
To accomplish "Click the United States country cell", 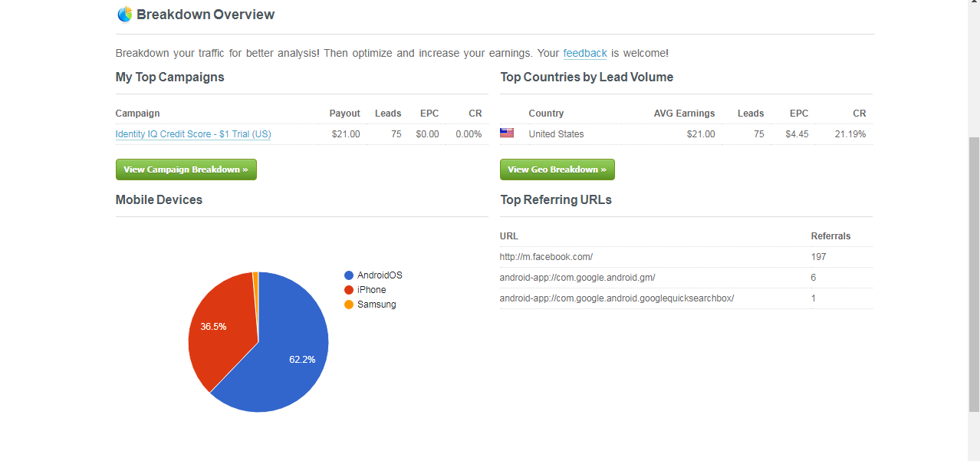I will pyautogui.click(x=557, y=134).
